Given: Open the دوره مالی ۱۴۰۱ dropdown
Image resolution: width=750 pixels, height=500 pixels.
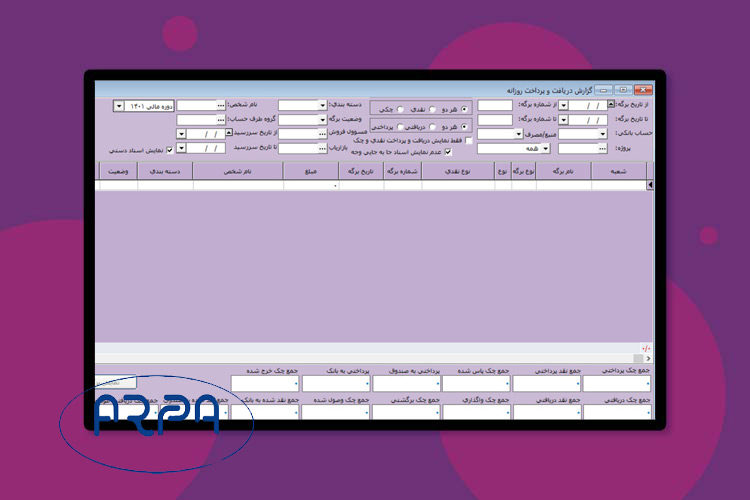Looking at the screenshot, I should pos(119,105).
